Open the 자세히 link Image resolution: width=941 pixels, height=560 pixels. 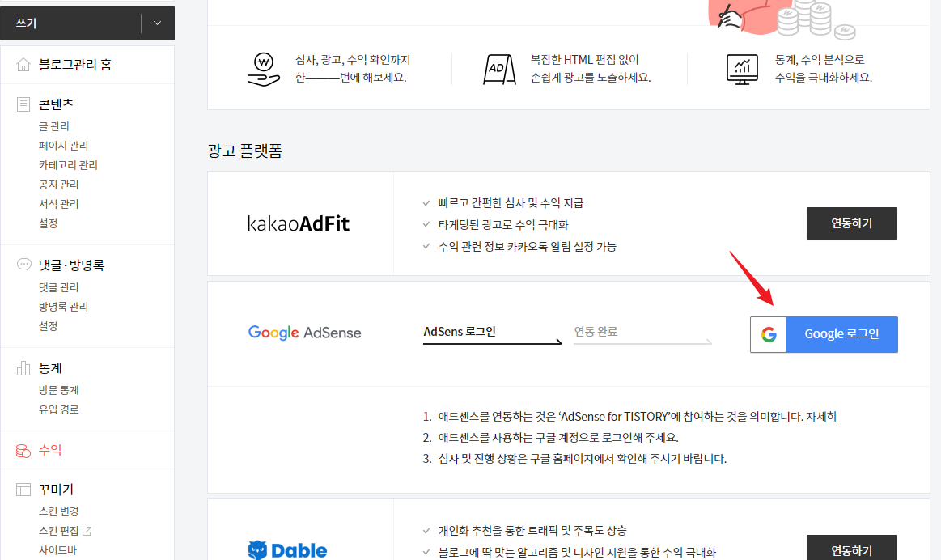821,417
